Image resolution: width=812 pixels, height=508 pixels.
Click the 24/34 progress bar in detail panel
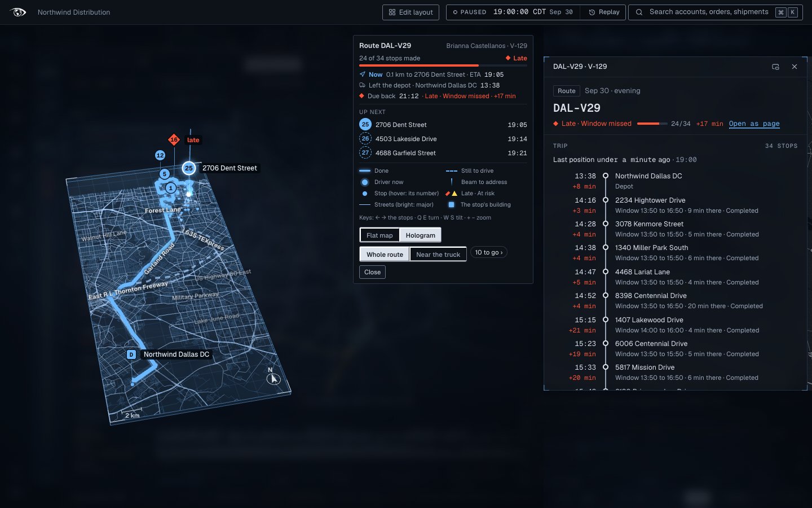pos(652,124)
